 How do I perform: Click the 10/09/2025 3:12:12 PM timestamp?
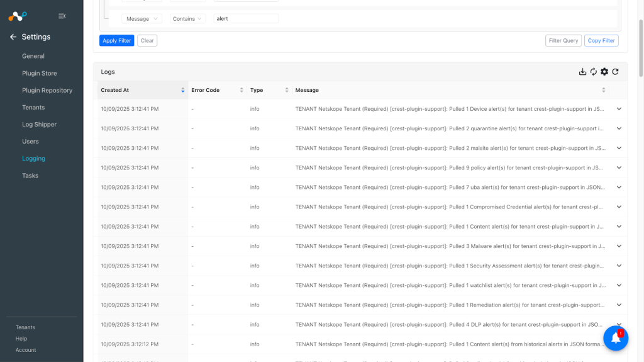click(x=130, y=344)
